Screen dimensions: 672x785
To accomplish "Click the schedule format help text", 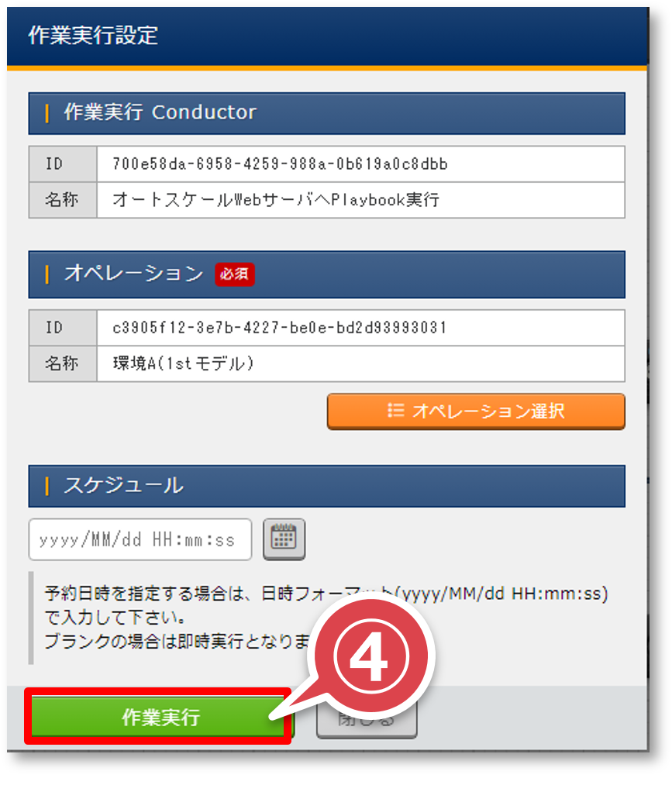I will pyautogui.click(x=326, y=617).
